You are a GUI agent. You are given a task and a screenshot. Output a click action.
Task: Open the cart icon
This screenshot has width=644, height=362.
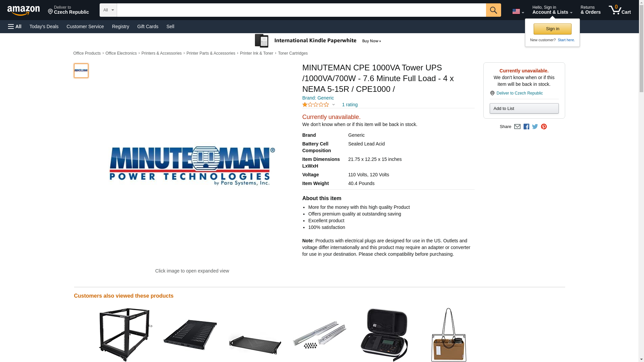pyautogui.click(x=620, y=10)
